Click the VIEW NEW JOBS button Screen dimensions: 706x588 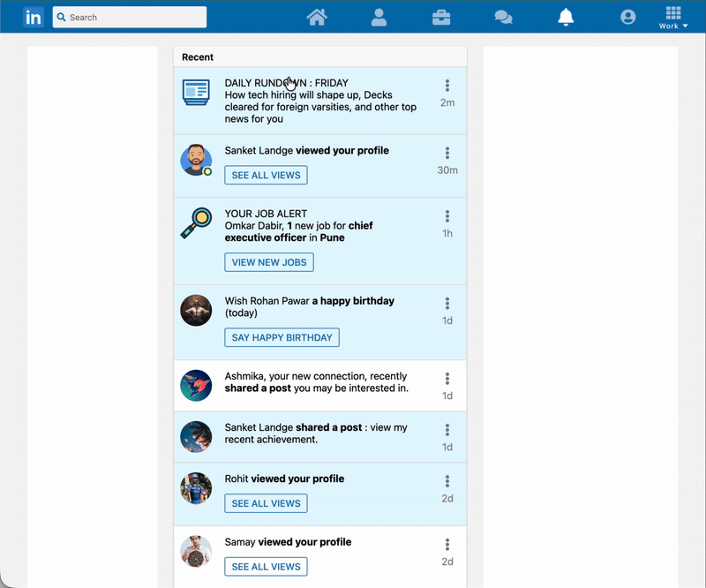coord(268,262)
